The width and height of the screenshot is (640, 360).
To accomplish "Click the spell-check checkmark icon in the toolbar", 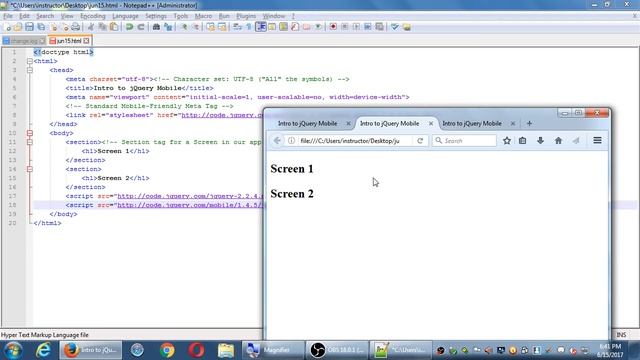I will 394,27.
